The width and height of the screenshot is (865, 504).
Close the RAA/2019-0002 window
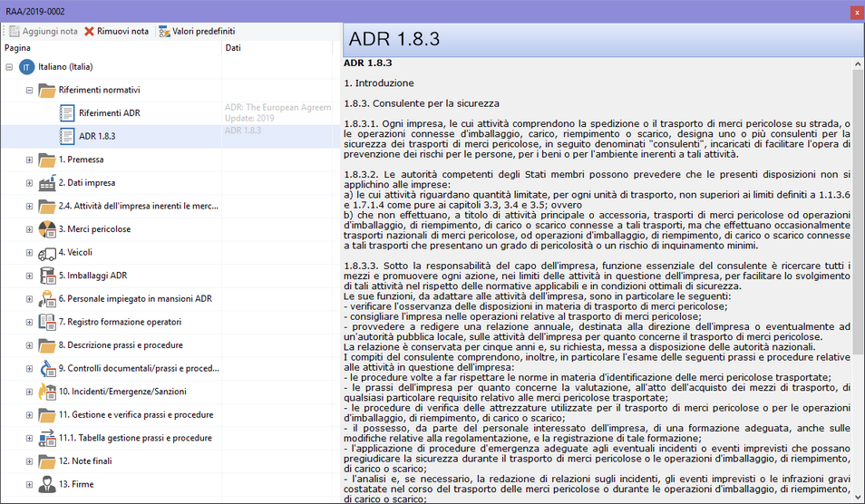click(x=857, y=12)
